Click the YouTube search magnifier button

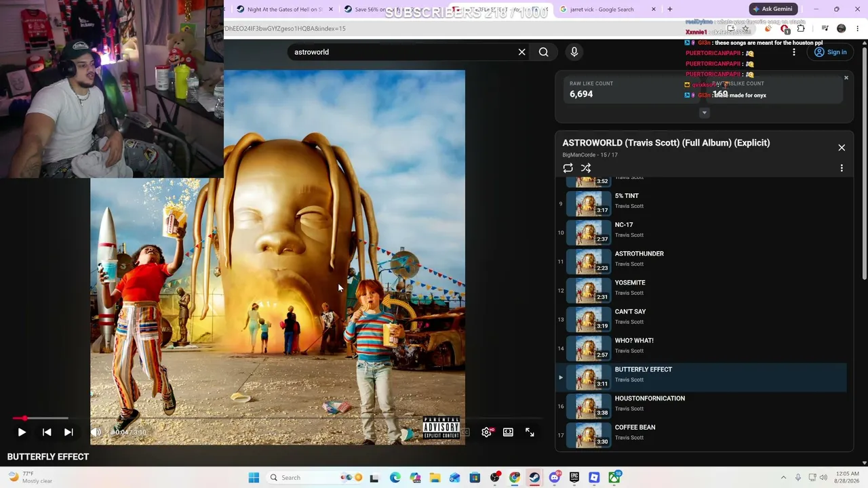pyautogui.click(x=543, y=52)
